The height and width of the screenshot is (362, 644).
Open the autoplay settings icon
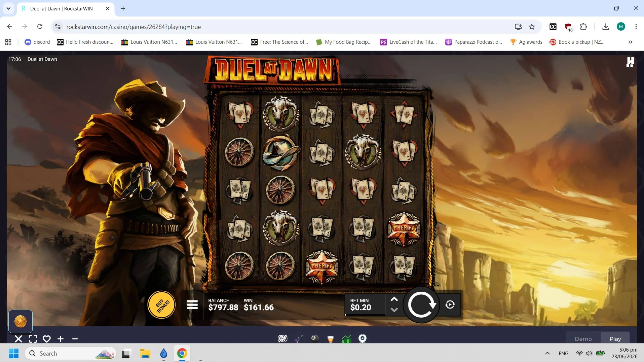click(x=450, y=305)
